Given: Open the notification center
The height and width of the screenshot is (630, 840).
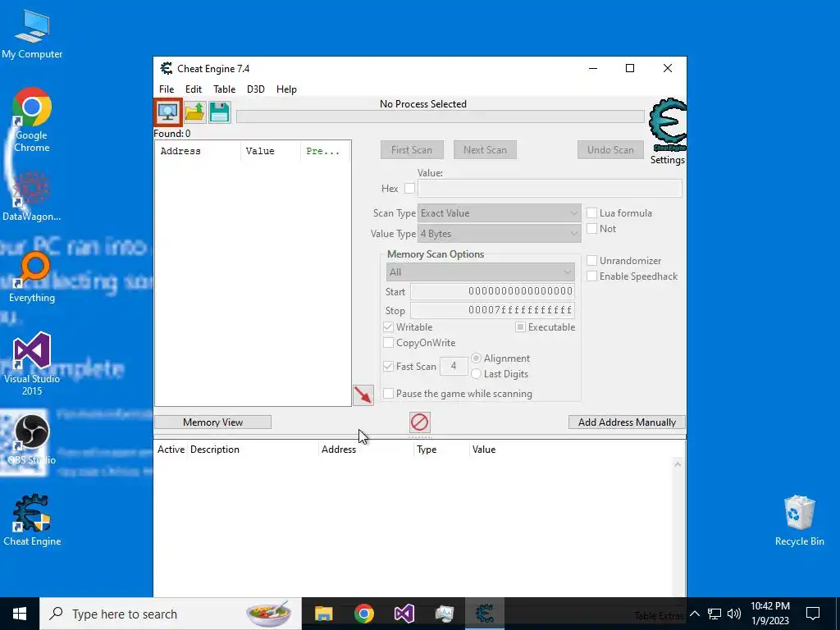Looking at the screenshot, I should [x=813, y=614].
